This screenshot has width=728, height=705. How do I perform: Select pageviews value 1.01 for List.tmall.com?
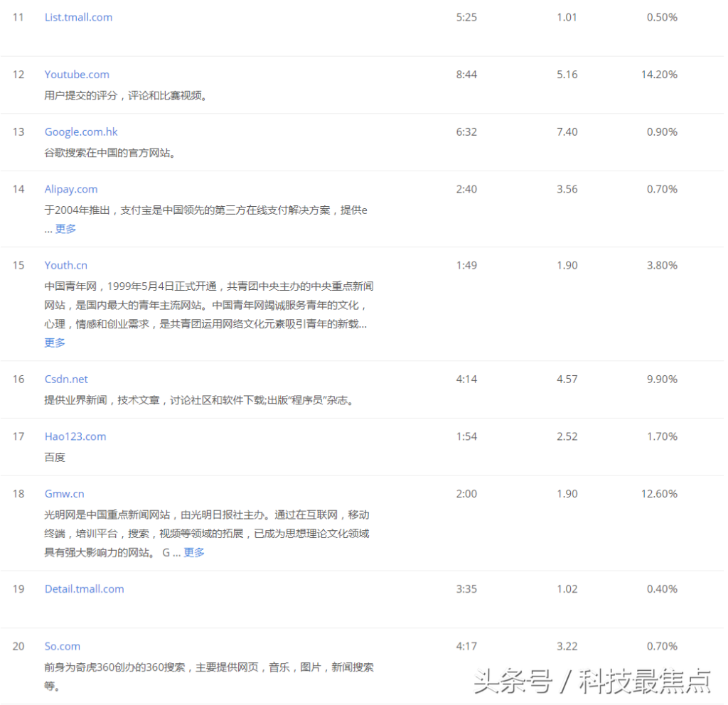567,17
